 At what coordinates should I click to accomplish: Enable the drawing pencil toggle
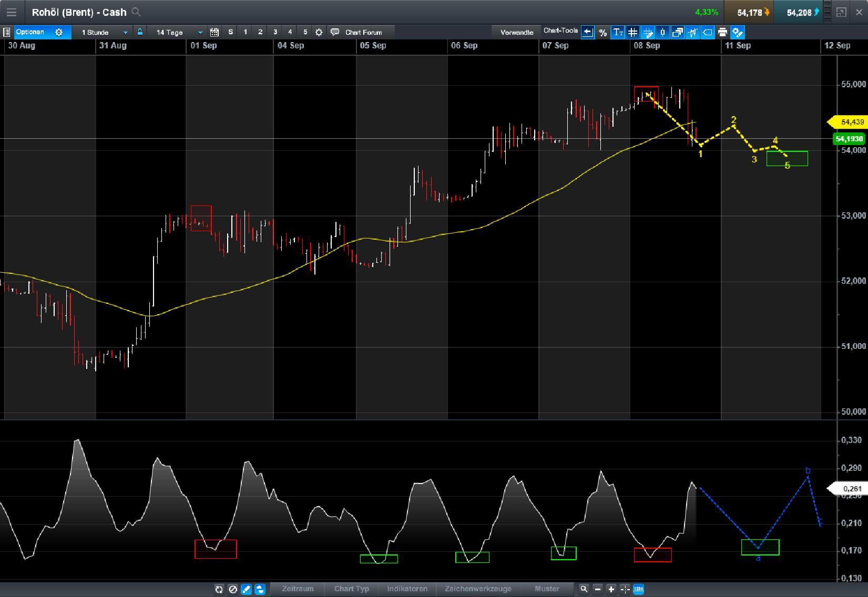pos(246,589)
